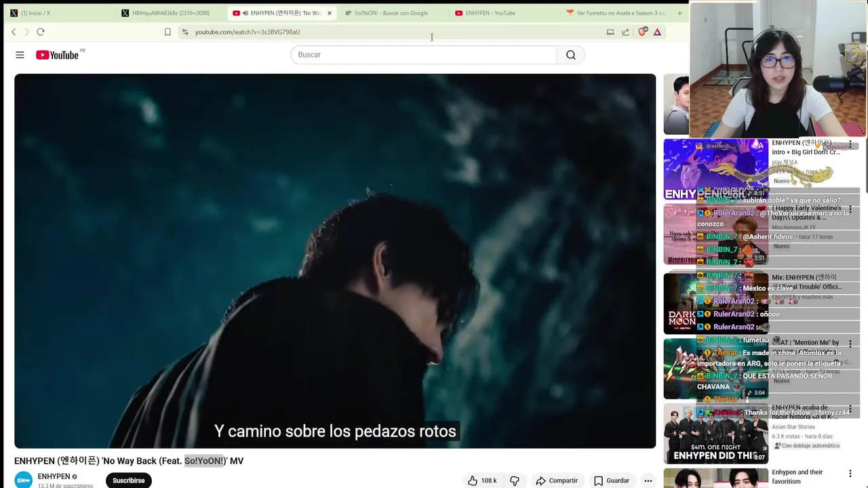The width and height of the screenshot is (868, 488).
Task: Open picture-in-picture icon in address bar
Action: click(x=610, y=32)
